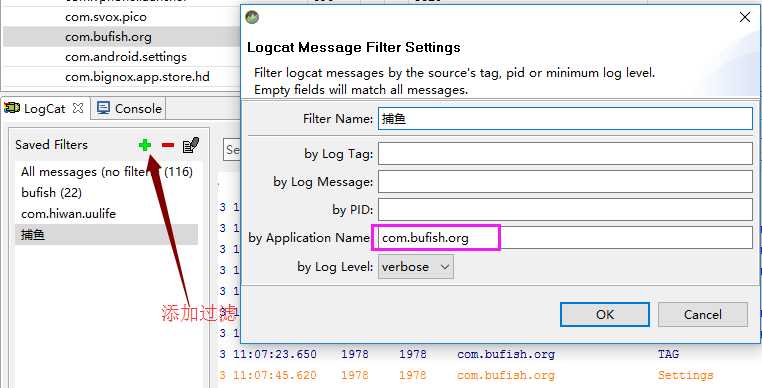Focus the by Application Name field
This screenshot has height=388, width=762.
pyautogui.click(x=565, y=238)
